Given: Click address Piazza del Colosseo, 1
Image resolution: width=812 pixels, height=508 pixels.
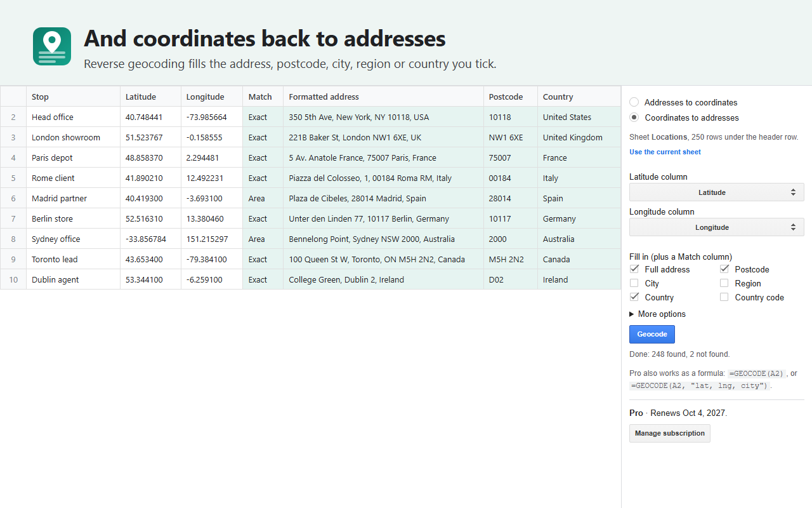Looking at the screenshot, I should tap(383, 178).
